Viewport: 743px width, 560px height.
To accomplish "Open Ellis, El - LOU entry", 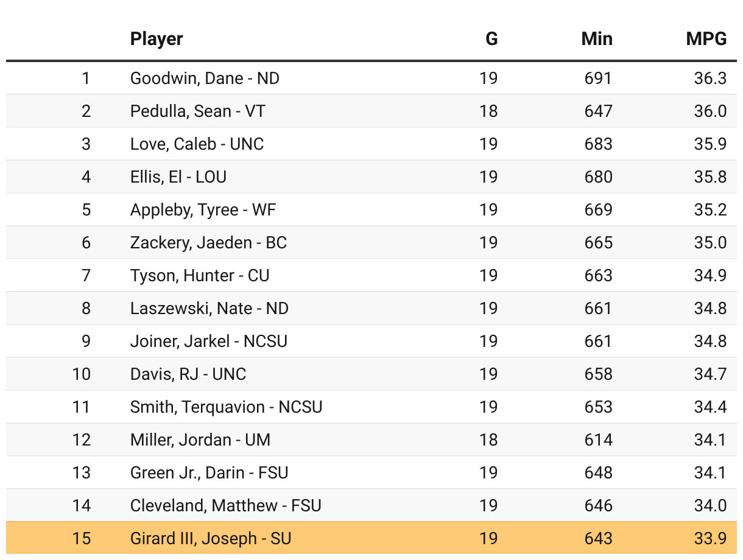I will 178,177.
